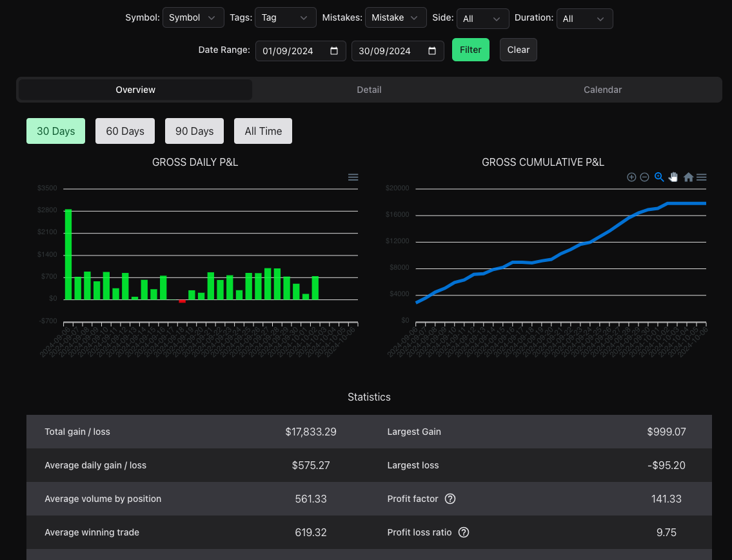This screenshot has height=560, width=732.
Task: Reset cumulative chart zoom with home icon
Action: tap(688, 177)
